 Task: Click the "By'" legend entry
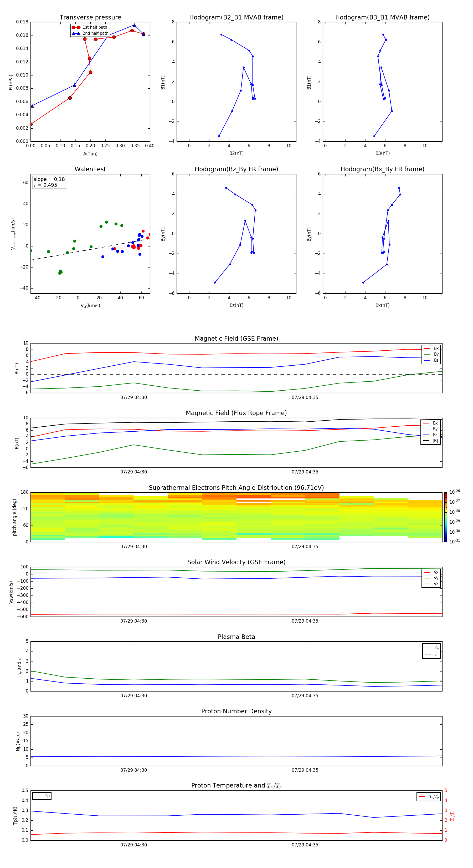pos(431,429)
